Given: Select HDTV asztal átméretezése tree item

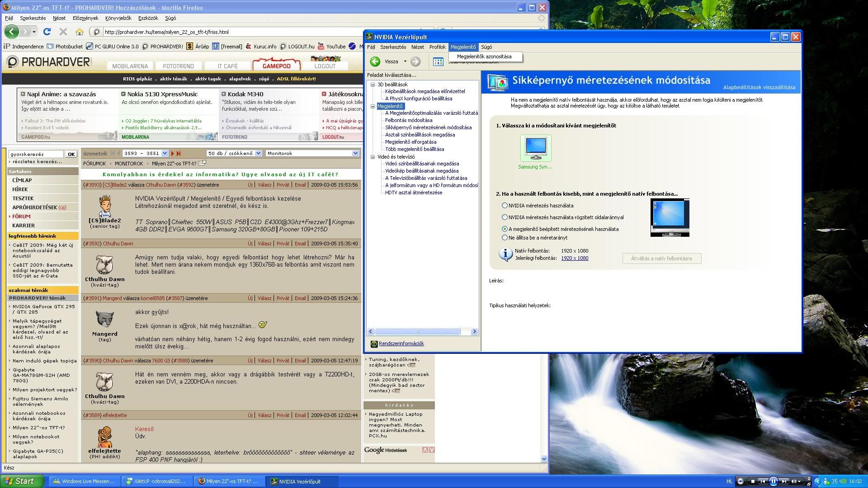Looking at the screenshot, I should (x=414, y=193).
